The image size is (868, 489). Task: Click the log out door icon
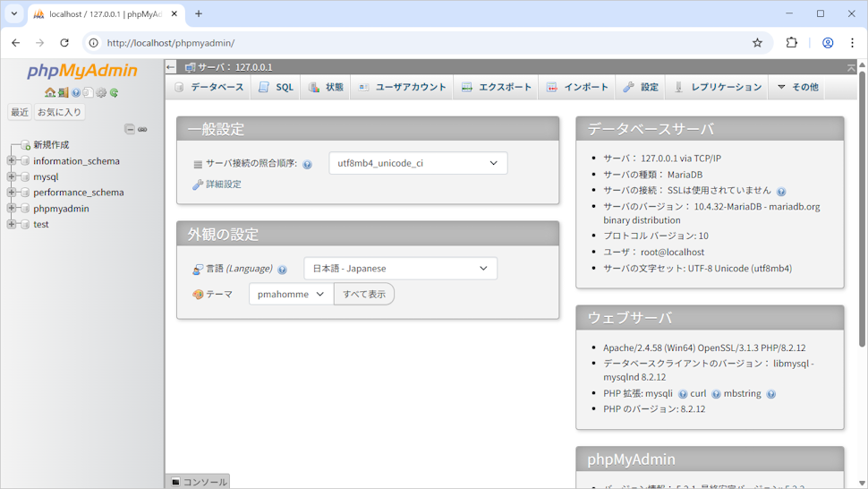coord(64,92)
